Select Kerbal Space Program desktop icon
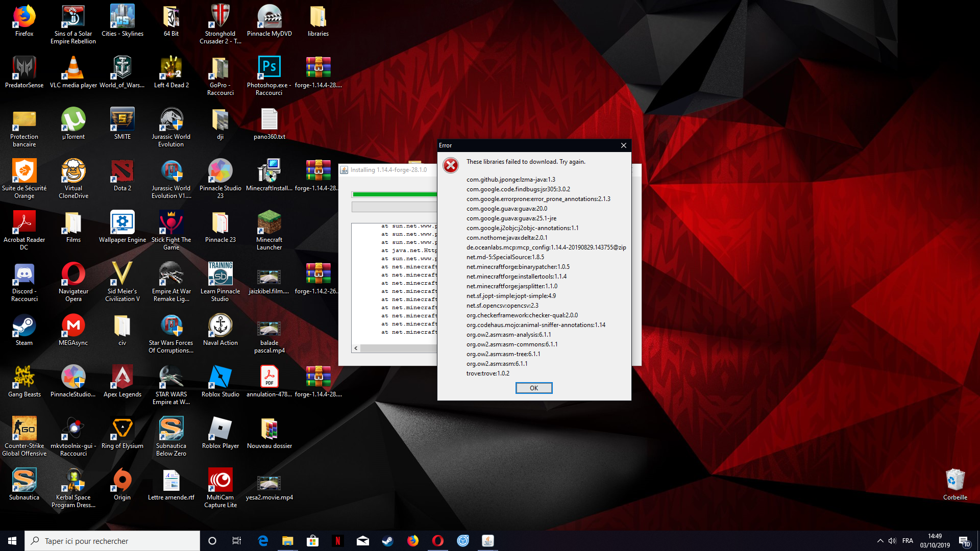 (73, 488)
